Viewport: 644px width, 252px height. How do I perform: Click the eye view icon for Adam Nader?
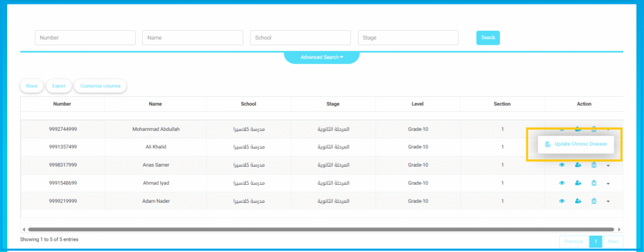click(562, 201)
